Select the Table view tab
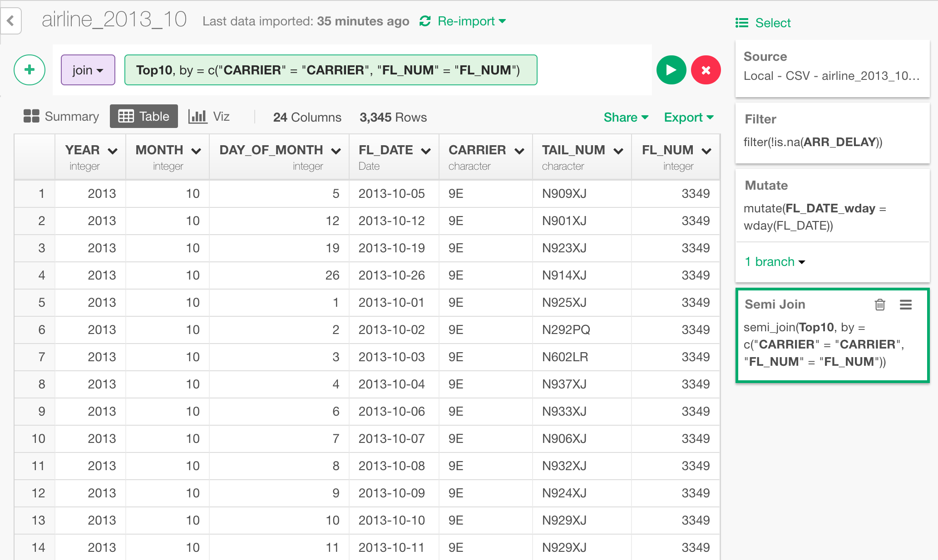This screenshot has height=560, width=938. (144, 117)
